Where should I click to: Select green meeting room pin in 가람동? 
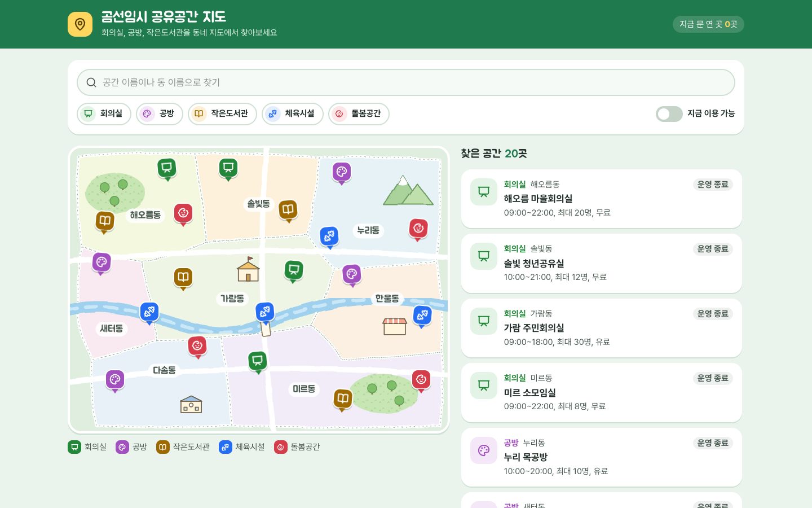(x=293, y=271)
